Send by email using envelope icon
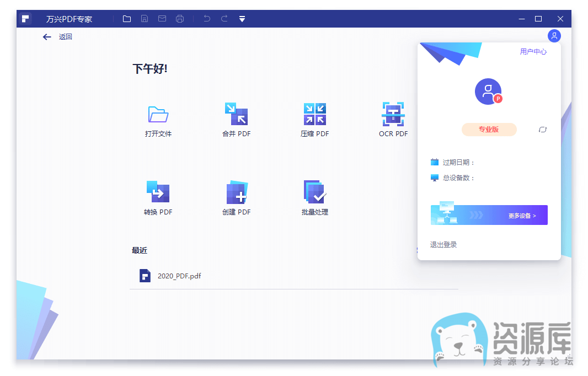The width and height of the screenshot is (588, 376). (x=162, y=19)
